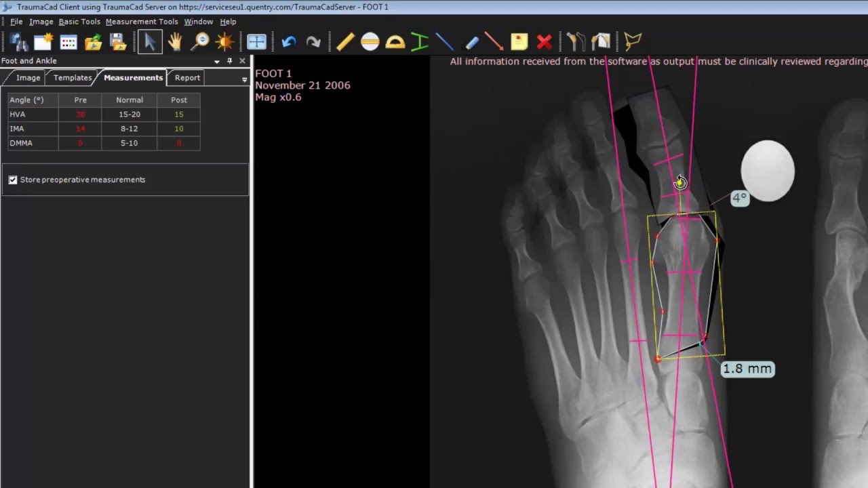Click the DMMA normal range 5-10

[x=130, y=143]
